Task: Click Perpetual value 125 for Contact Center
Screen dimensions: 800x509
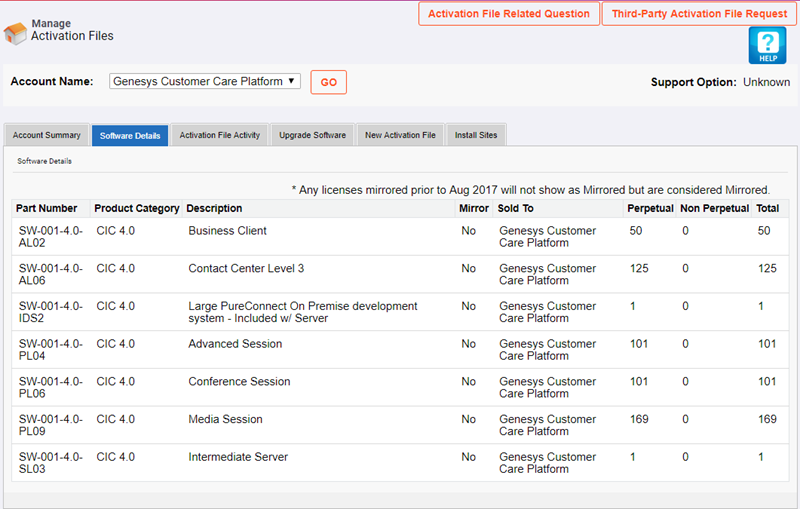Action: [639, 268]
